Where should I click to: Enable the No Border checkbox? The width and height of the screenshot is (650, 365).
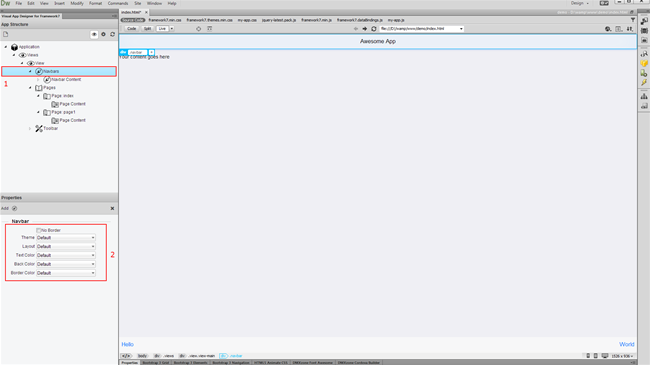click(39, 230)
